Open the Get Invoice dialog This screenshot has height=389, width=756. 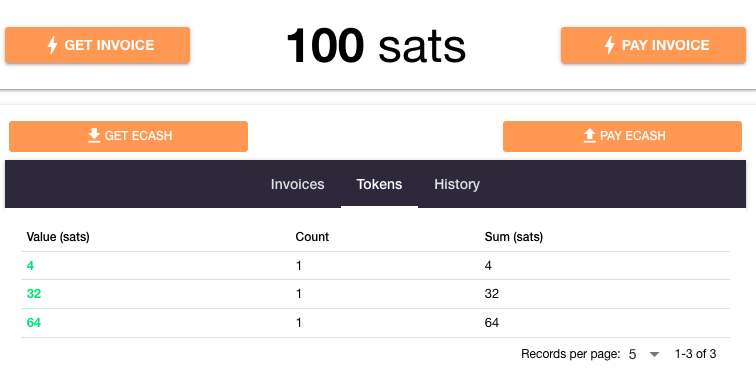pos(97,45)
